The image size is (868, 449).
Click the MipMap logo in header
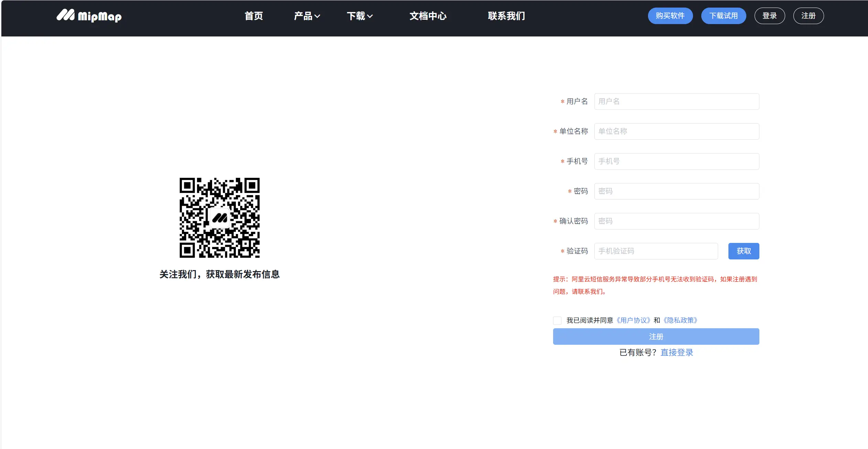coord(89,16)
